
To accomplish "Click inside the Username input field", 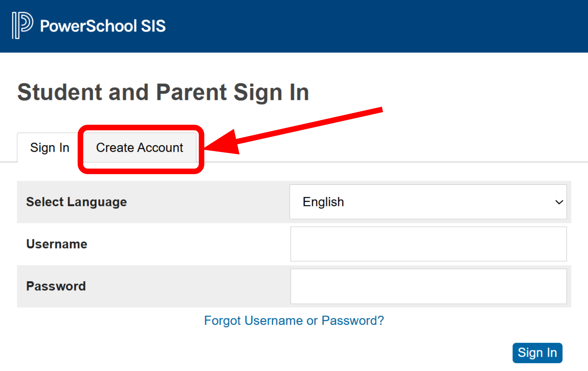I will 428,244.
